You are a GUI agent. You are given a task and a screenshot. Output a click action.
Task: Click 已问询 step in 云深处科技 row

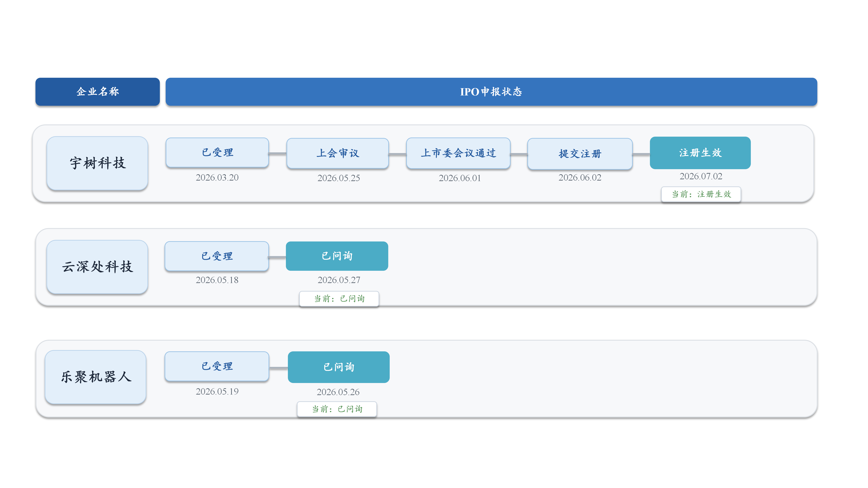click(337, 256)
